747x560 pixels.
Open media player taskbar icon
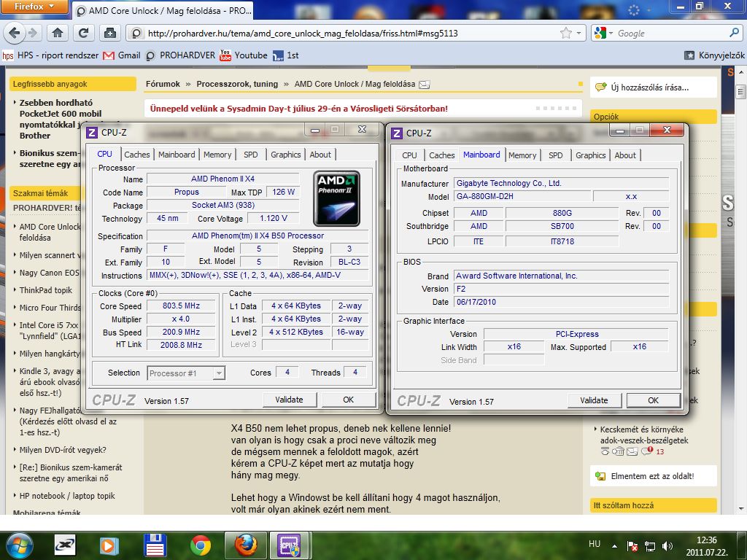coord(109,545)
